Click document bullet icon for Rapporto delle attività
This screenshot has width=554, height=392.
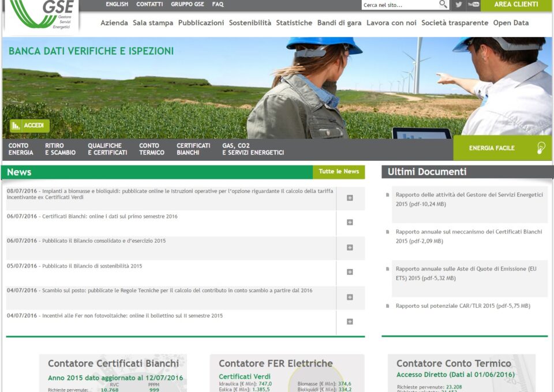click(x=388, y=195)
